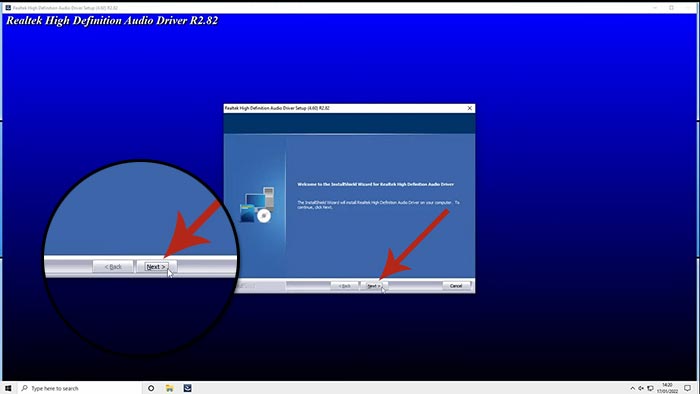Cancel the Realtek driver installation
The width and height of the screenshot is (700, 394).
coord(456,286)
